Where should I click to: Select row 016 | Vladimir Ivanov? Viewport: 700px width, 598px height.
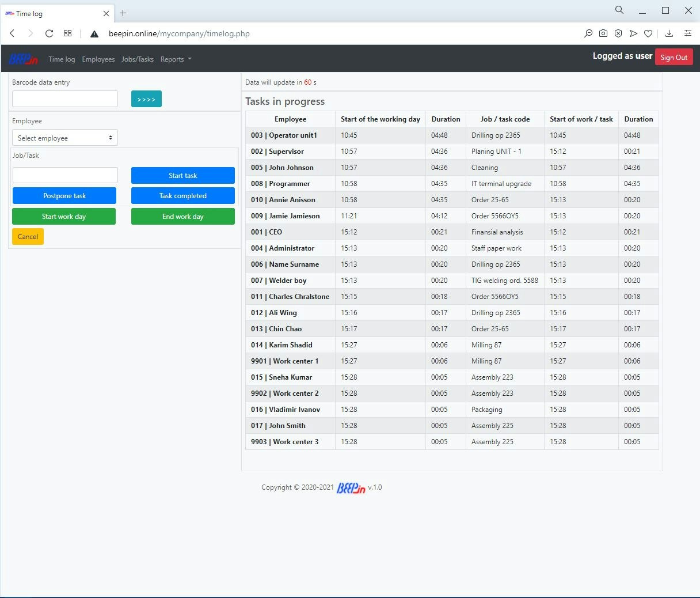click(x=452, y=410)
